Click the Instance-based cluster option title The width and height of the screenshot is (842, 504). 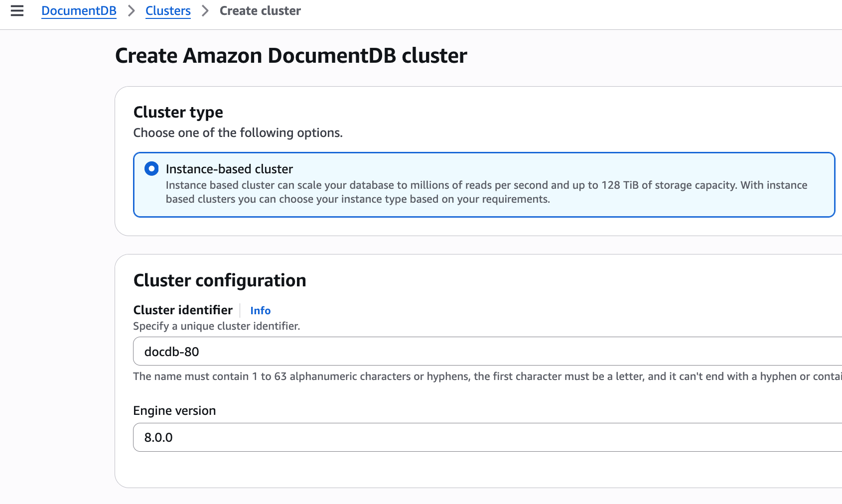click(229, 169)
